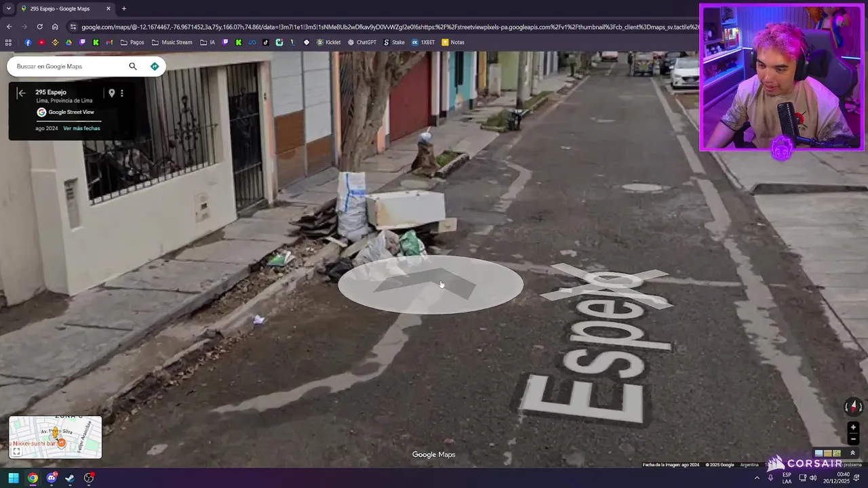868x488 pixels.
Task: Open the apps grid in bookmarks bar
Action: [x=8, y=42]
